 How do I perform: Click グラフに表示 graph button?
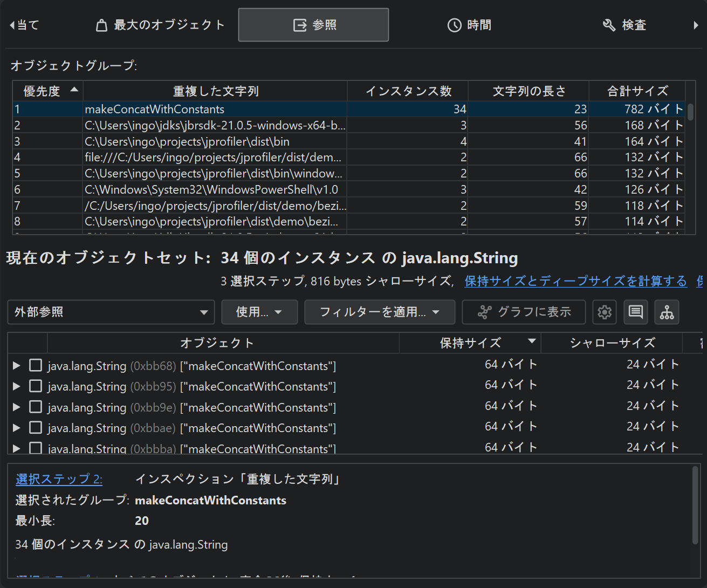524,312
